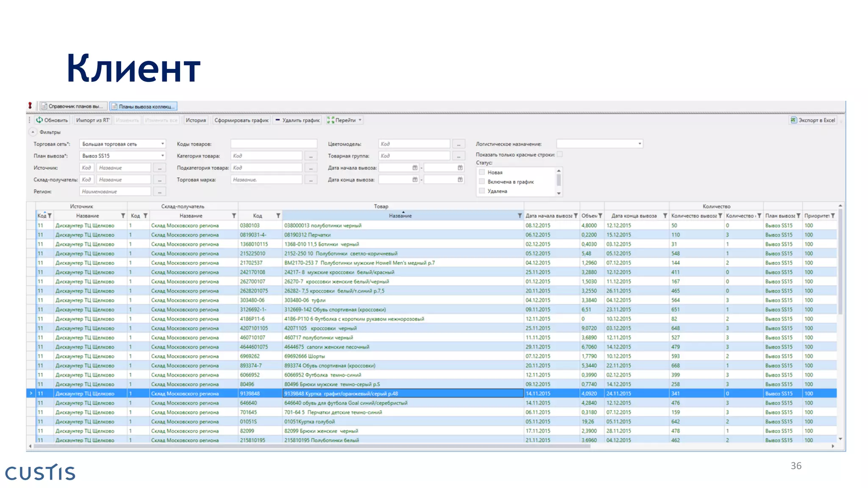Switch to Справочник планов вывоза tab

click(72, 106)
